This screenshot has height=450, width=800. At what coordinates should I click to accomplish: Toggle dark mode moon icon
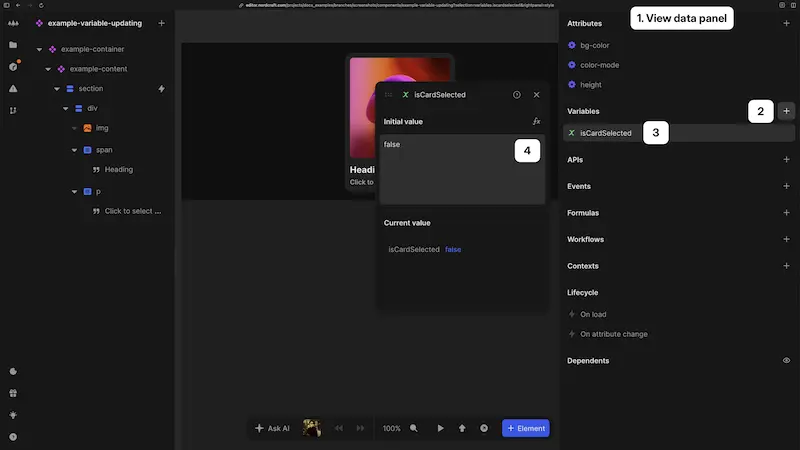click(13, 371)
